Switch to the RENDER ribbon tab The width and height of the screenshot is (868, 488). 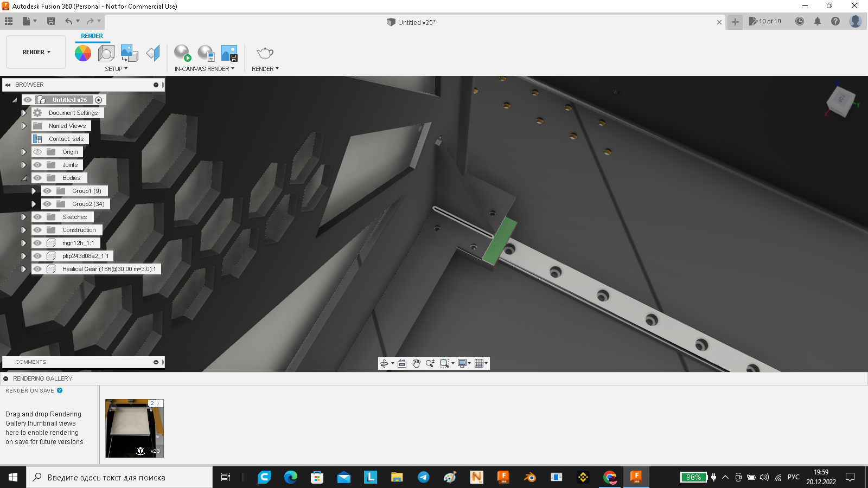[92, 36]
